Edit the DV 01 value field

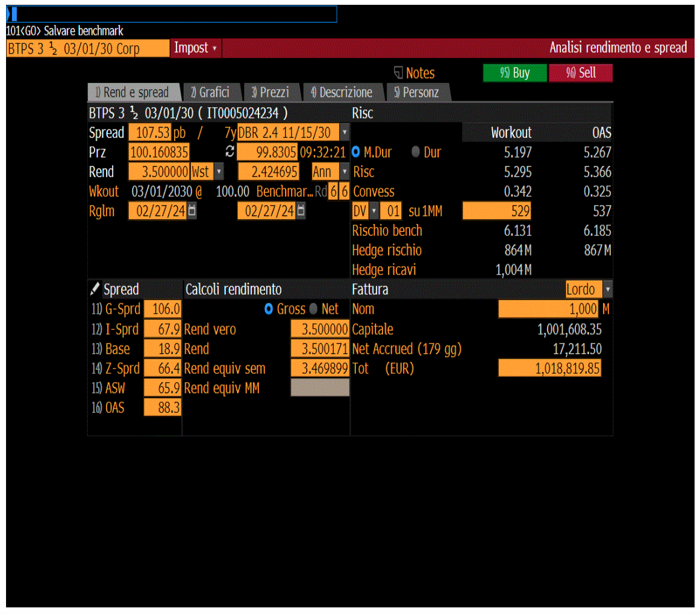pyautogui.click(x=391, y=211)
